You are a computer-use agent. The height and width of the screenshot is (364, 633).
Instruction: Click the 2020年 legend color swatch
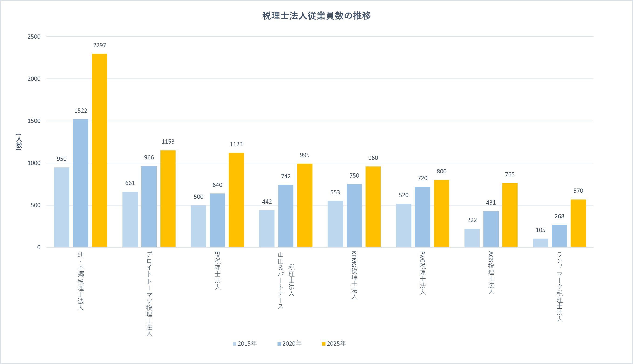[279, 344]
